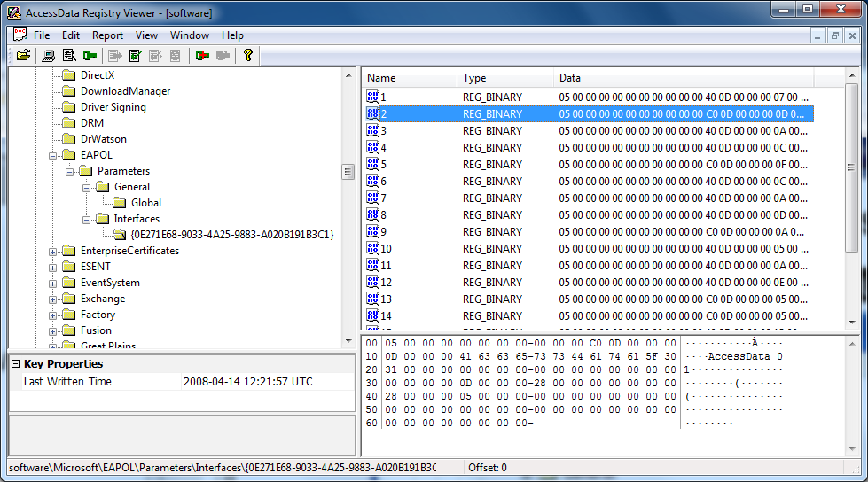
Task: Expand the Exchange tree node
Action: tap(52, 300)
